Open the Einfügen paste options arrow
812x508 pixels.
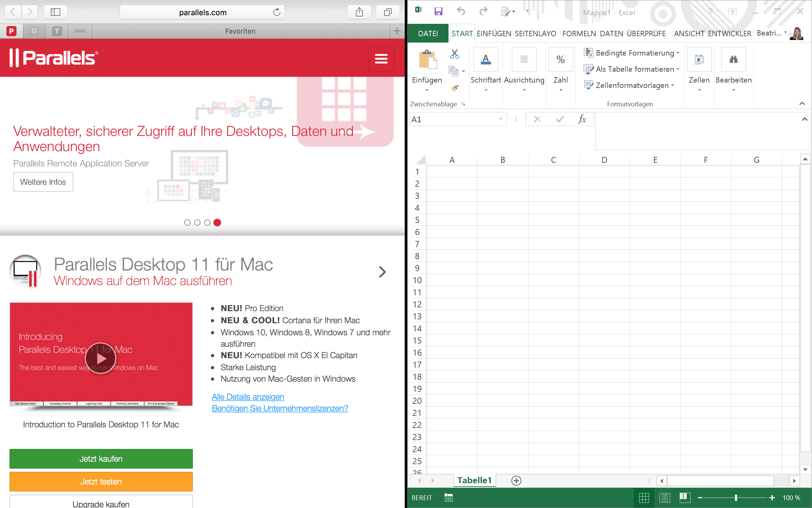coord(427,90)
